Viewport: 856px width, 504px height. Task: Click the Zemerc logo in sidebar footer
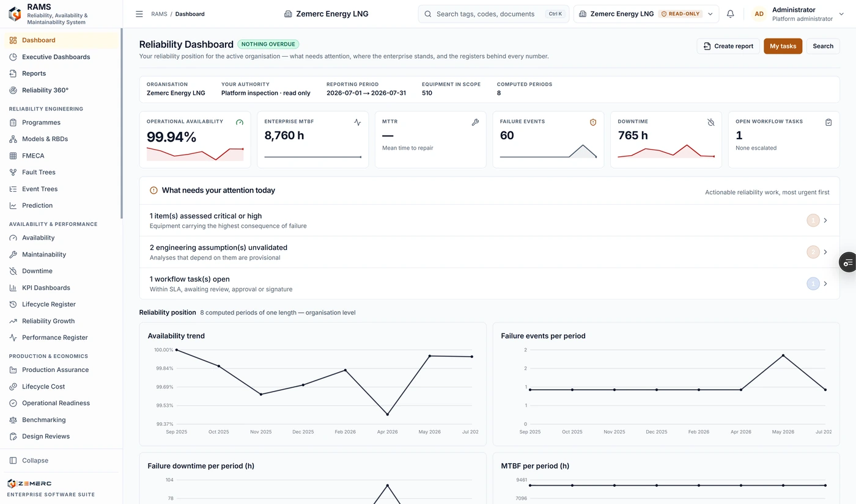tap(29, 483)
